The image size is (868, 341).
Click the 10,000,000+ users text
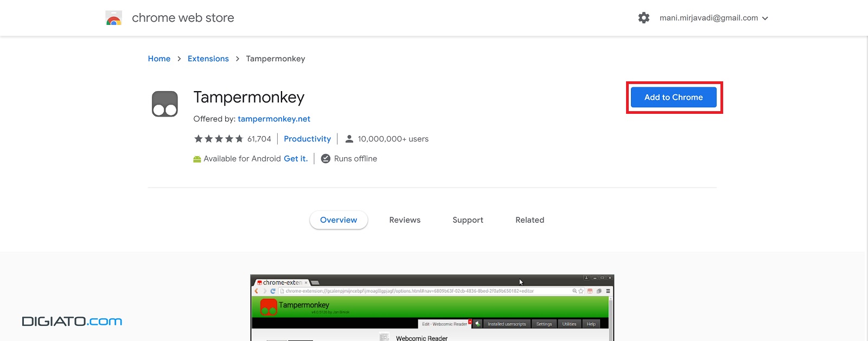(x=393, y=139)
